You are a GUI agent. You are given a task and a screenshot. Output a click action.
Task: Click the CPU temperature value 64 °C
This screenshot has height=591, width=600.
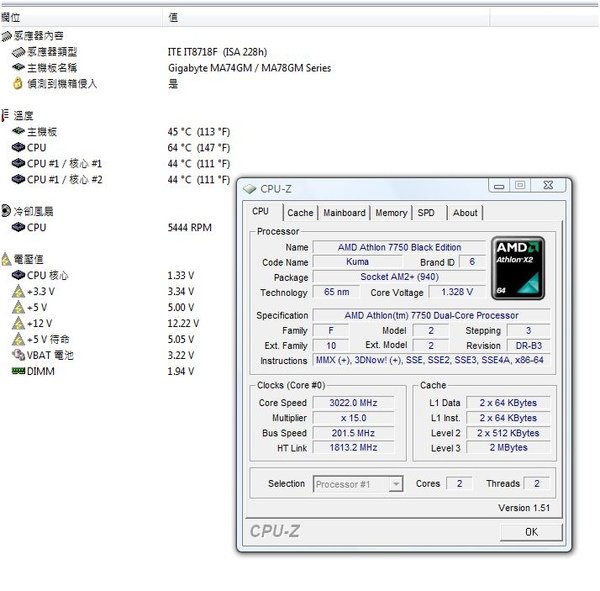(199, 148)
